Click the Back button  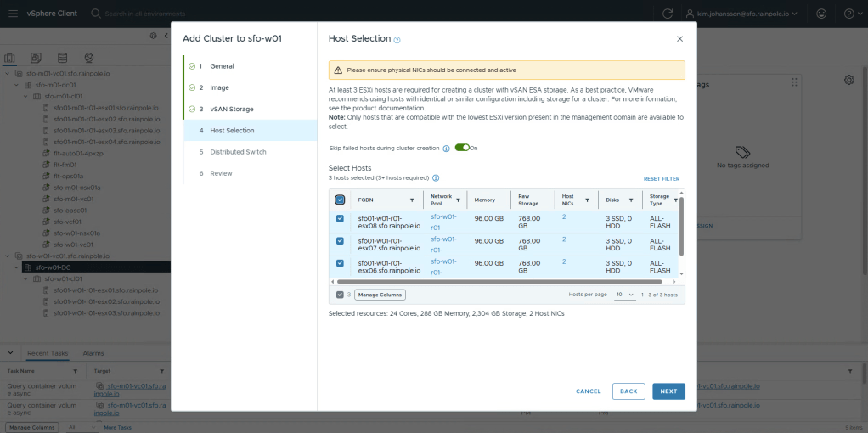tap(628, 391)
